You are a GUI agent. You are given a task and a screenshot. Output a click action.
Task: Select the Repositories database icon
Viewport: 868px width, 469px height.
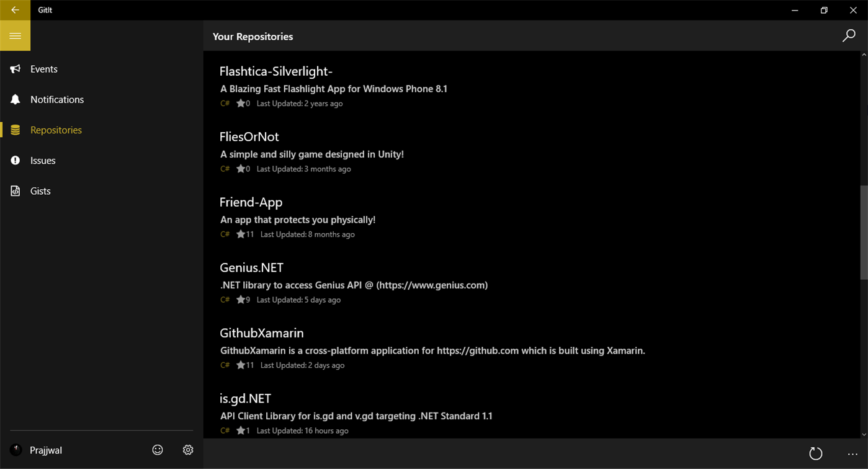pos(15,130)
